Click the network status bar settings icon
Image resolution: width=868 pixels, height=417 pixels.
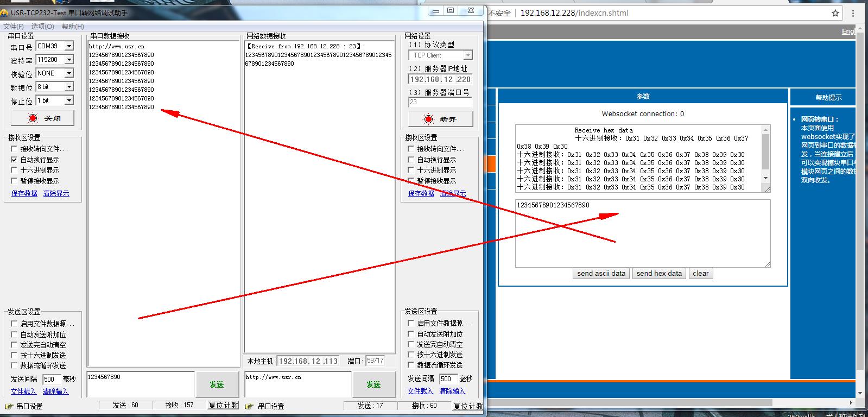pyautogui.click(x=250, y=406)
